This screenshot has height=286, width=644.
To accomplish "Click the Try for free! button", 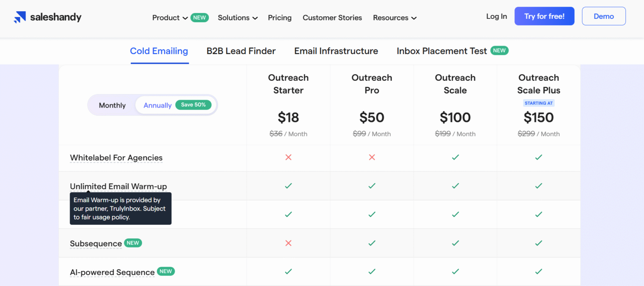I will (x=544, y=16).
